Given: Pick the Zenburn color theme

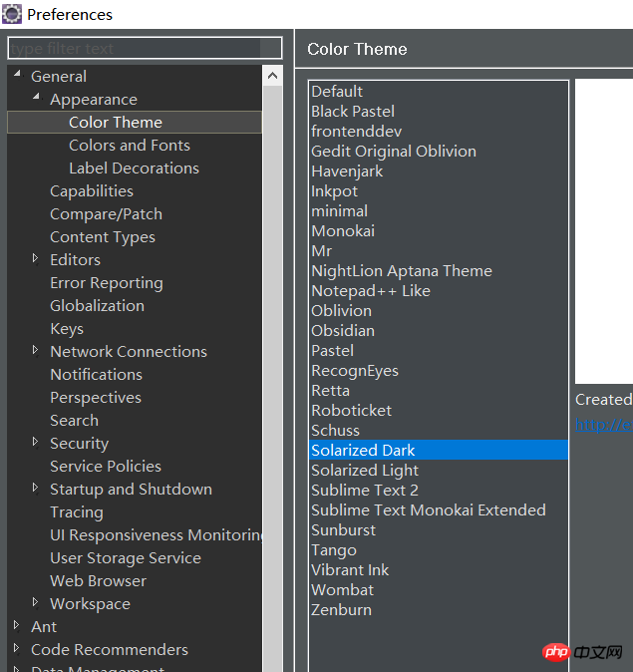Looking at the screenshot, I should pos(341,610).
